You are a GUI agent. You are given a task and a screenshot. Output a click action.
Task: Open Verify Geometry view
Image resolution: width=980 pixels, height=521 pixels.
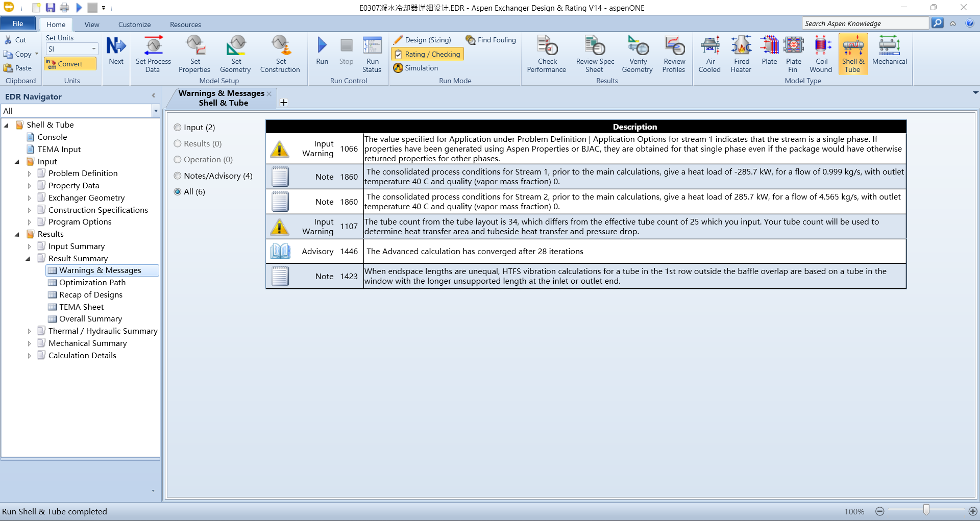pos(638,54)
